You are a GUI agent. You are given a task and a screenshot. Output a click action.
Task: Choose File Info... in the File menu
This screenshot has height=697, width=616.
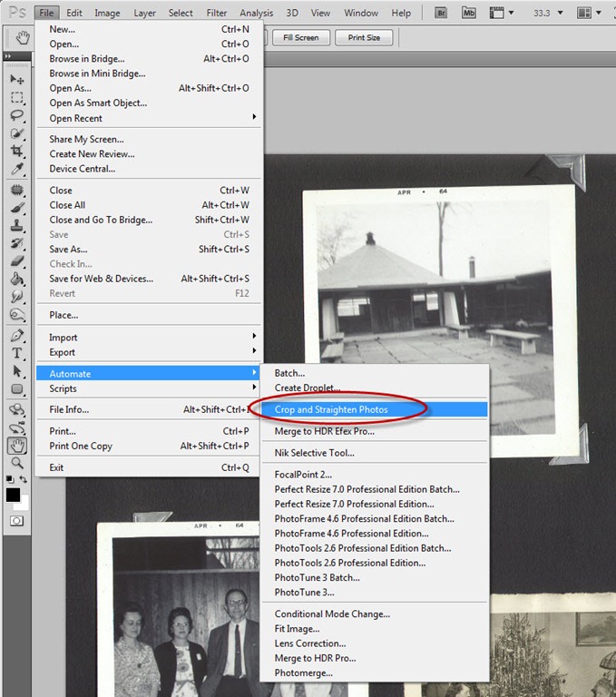tap(149, 409)
